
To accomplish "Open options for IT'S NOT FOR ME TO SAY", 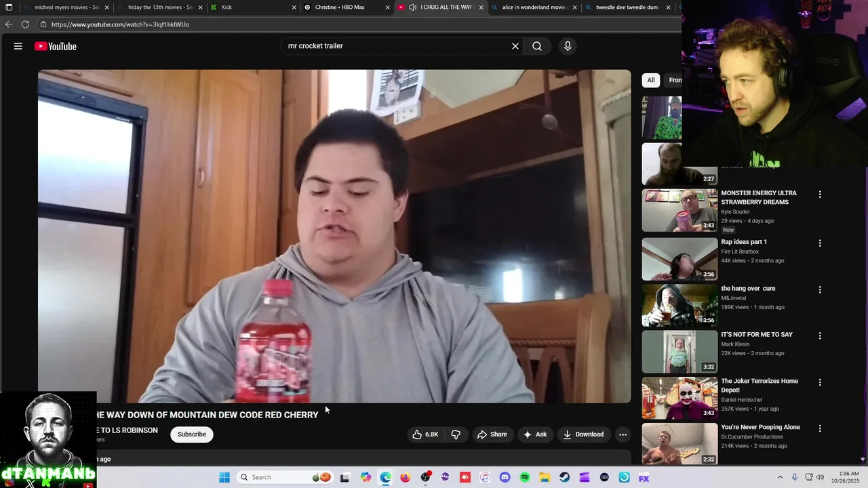I will coord(820,335).
